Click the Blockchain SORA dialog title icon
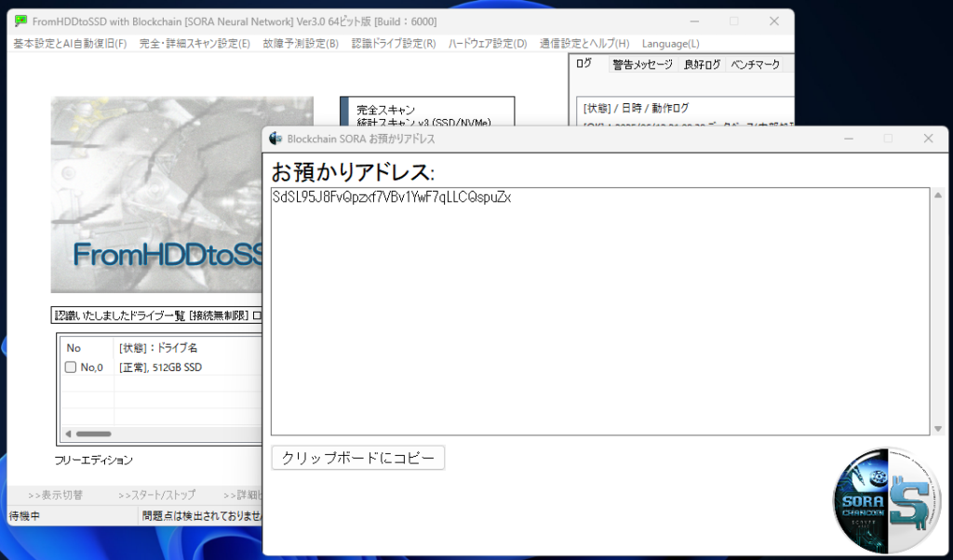This screenshot has width=953, height=560. [x=275, y=139]
